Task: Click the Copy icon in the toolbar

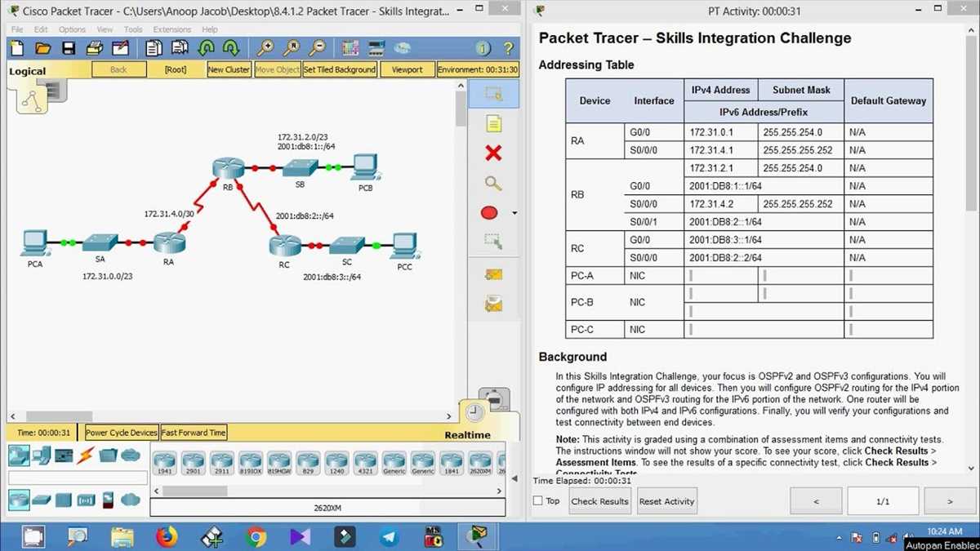Action: tap(154, 49)
